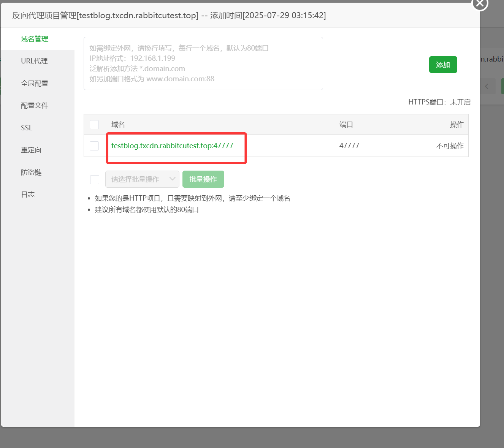Click the tip about binding at least one domain

pyautogui.click(x=192, y=198)
